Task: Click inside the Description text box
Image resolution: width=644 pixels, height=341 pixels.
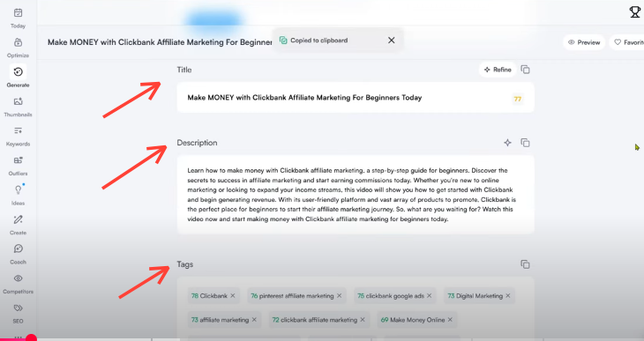Action: (x=356, y=195)
